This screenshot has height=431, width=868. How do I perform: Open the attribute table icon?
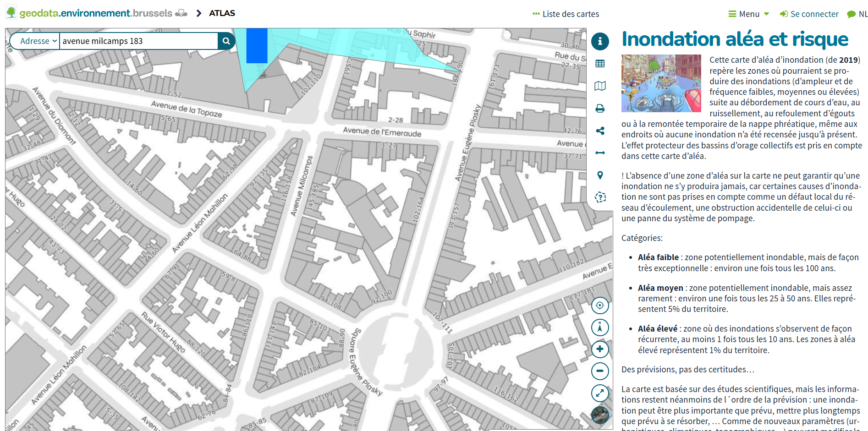(600, 64)
